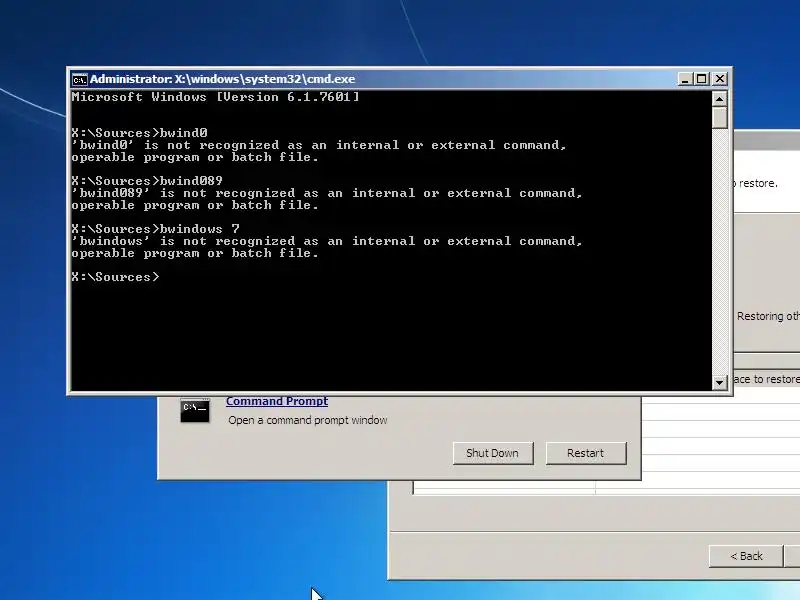Click 'Open a command prompt window' description
Screen dimensions: 800x600
(x=308, y=420)
